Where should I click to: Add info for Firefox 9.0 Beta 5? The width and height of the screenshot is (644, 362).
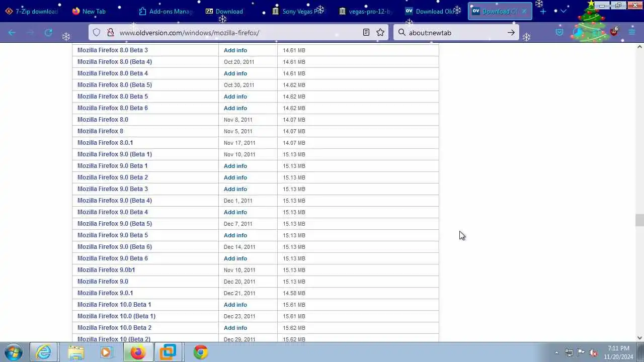click(x=235, y=235)
